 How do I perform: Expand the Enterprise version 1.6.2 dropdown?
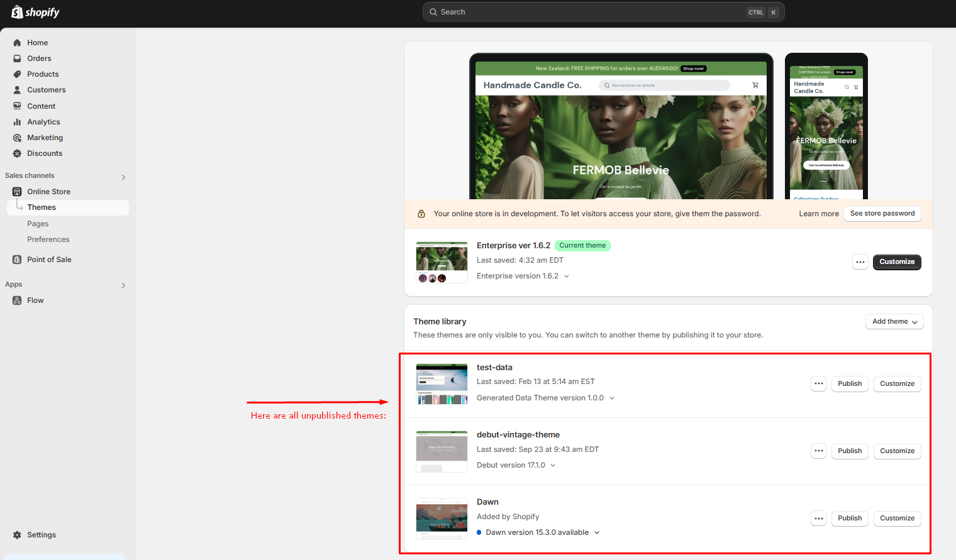coord(566,276)
